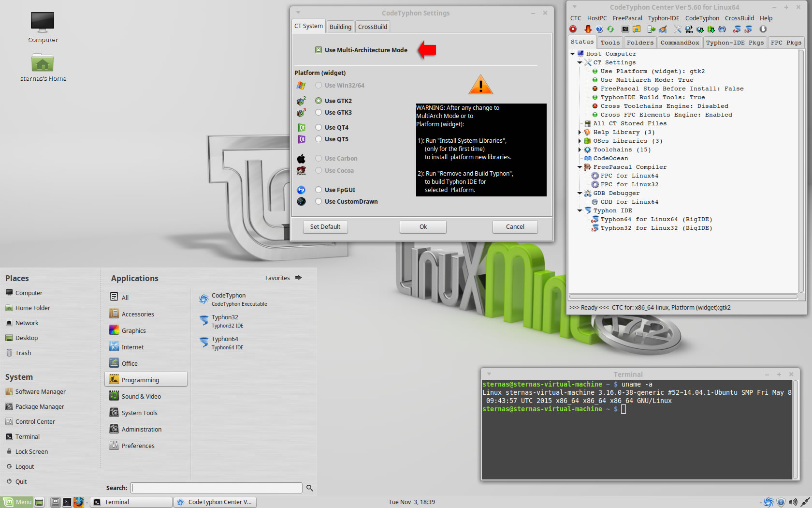Image resolution: width=812 pixels, height=508 pixels.
Task: Open Software Manager from the System list
Action: click(x=36, y=391)
